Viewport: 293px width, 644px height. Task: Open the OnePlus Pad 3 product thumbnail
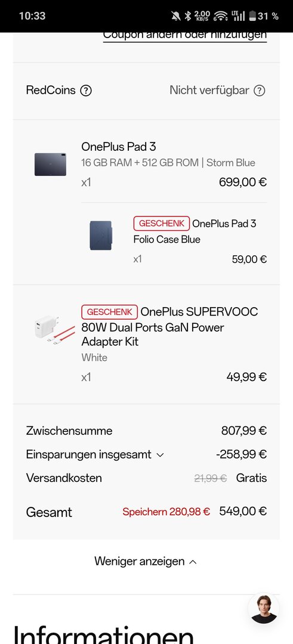tap(50, 165)
